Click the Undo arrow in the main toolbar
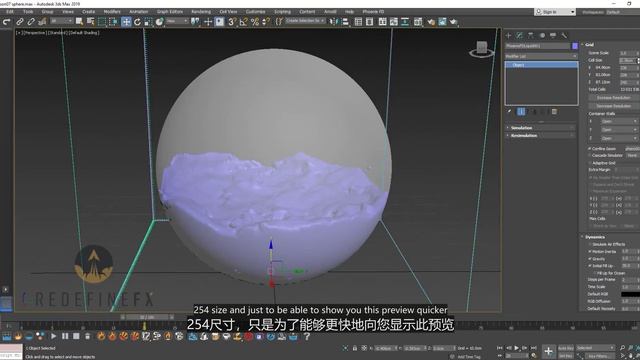Screen dimensions: 640x360 click(6, 22)
